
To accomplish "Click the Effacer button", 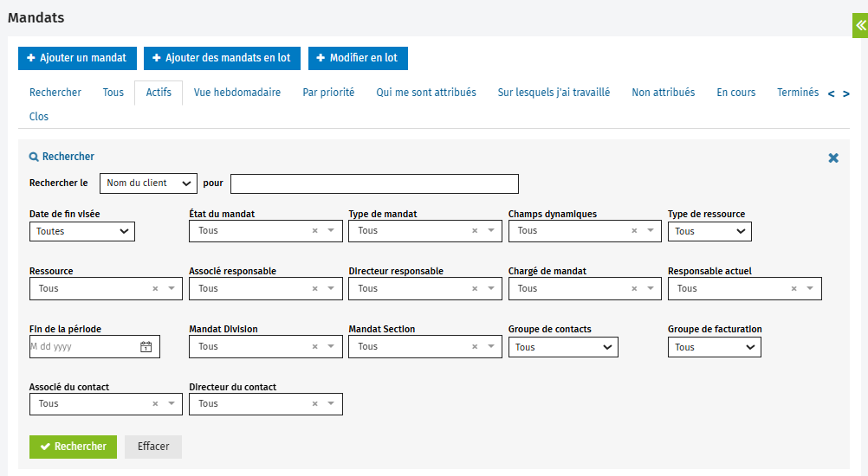I will point(153,447).
